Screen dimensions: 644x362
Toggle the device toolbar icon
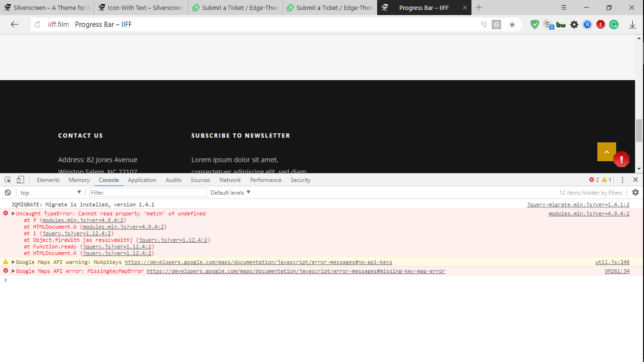pyautogui.click(x=20, y=180)
